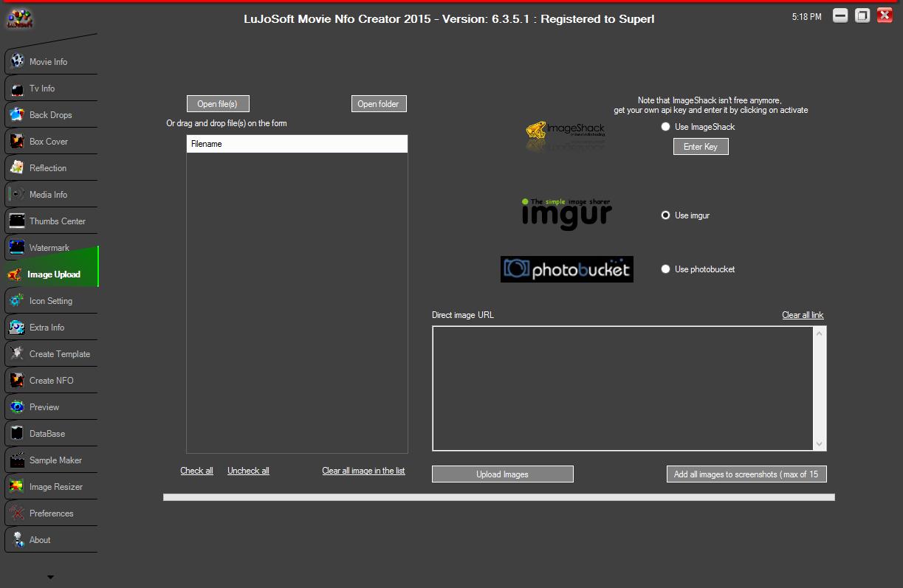The image size is (903, 588).
Task: Click the Open folder button
Action: 379,104
